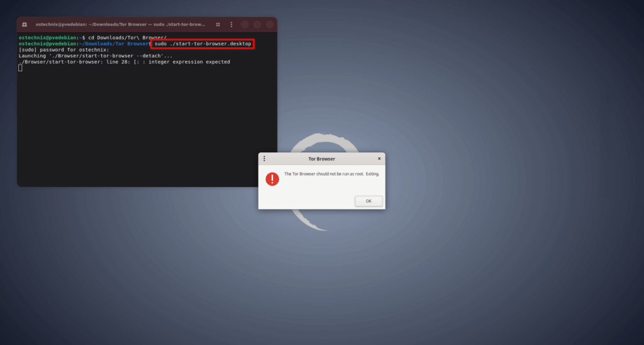644x345 pixels.
Task: Open the terminal new-tab icon at left of titlebar
Action: coord(25,25)
